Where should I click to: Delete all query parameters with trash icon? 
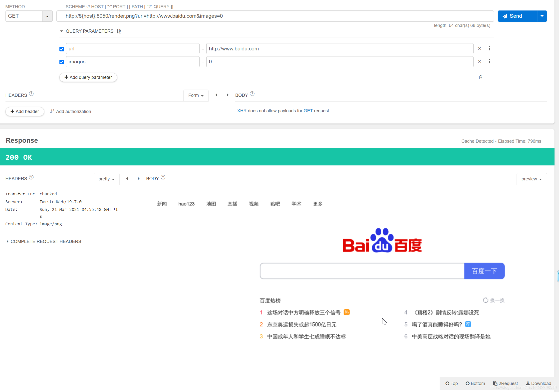[x=481, y=77]
